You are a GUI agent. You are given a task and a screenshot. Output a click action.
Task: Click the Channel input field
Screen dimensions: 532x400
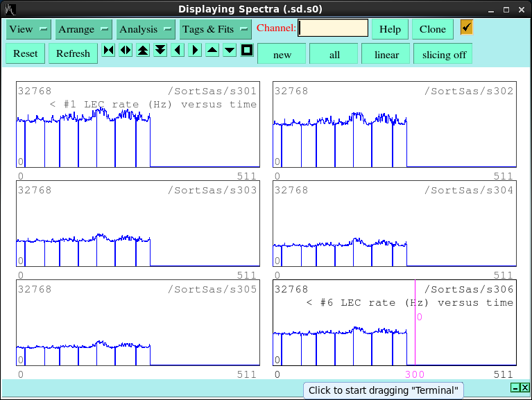(333, 28)
